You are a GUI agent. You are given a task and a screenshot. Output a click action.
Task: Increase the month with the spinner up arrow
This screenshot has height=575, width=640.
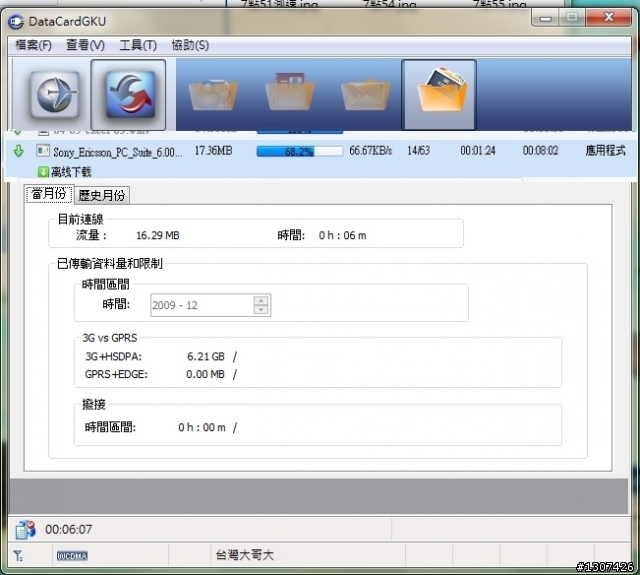(x=260, y=301)
